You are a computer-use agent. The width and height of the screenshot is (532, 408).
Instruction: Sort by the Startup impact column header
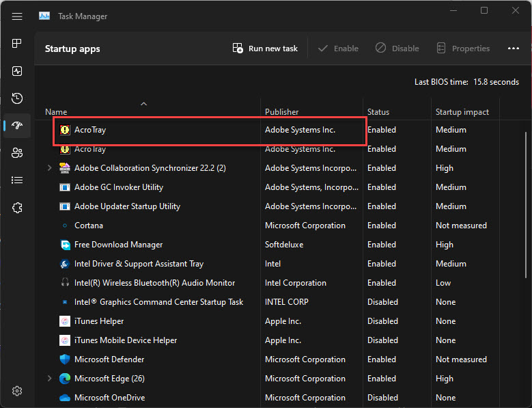pyautogui.click(x=462, y=111)
